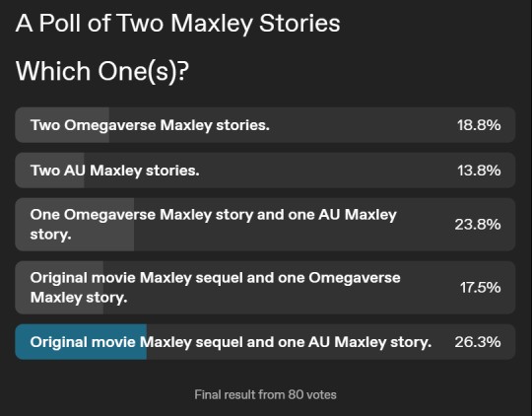The width and height of the screenshot is (532, 416).
Task: Click the 23.8% result value
Action: coord(478,225)
